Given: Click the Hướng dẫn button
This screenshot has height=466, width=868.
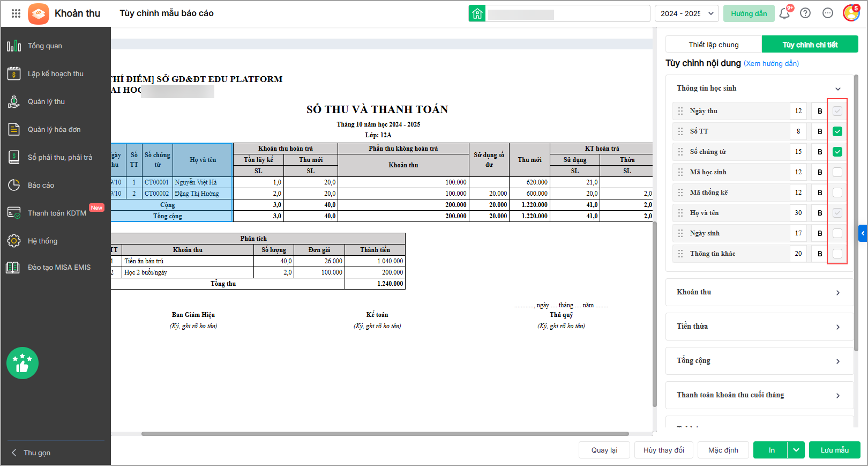Looking at the screenshot, I should pos(749,13).
